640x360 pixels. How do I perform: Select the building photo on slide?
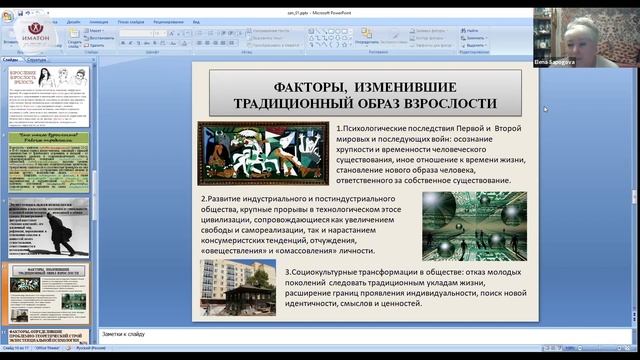click(x=238, y=287)
